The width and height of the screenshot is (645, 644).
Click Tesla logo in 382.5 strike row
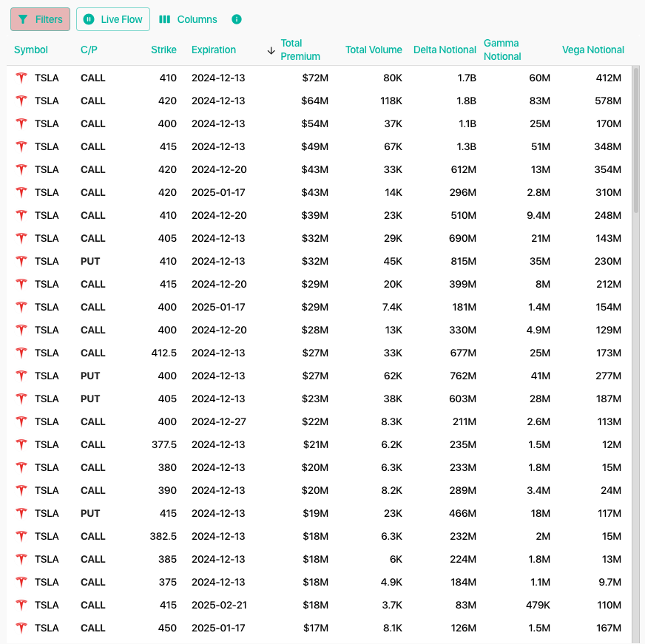(x=21, y=536)
